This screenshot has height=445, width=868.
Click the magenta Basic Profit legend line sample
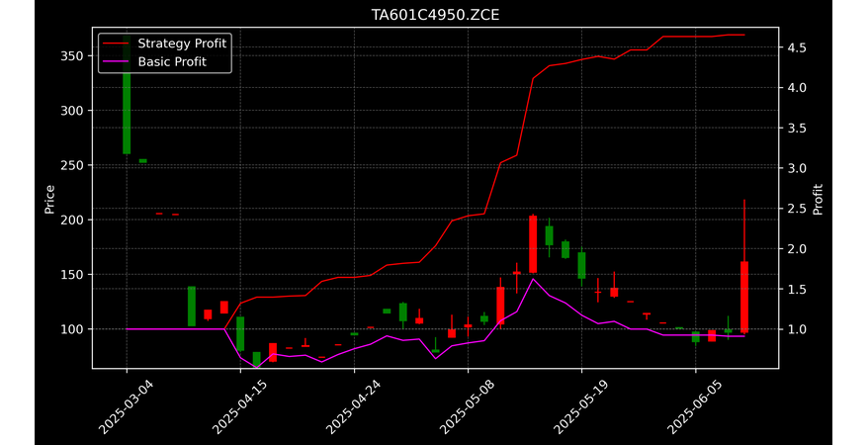(x=116, y=62)
